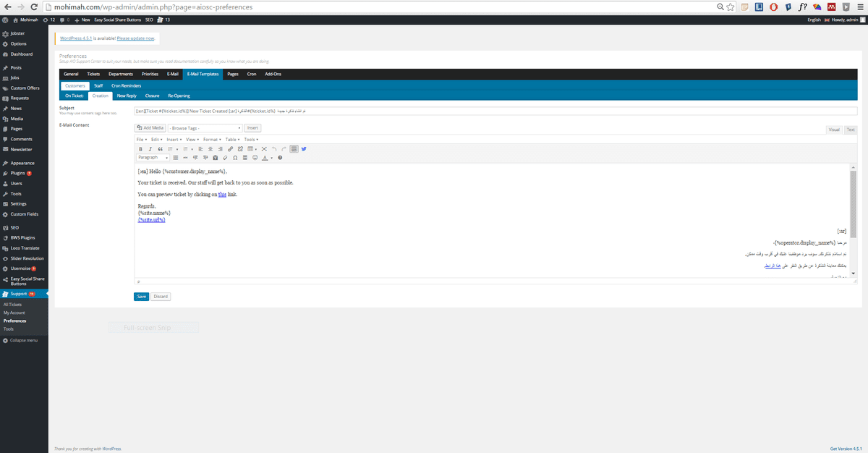Open the editor File menu
This screenshot has width=868, height=453.
point(142,139)
